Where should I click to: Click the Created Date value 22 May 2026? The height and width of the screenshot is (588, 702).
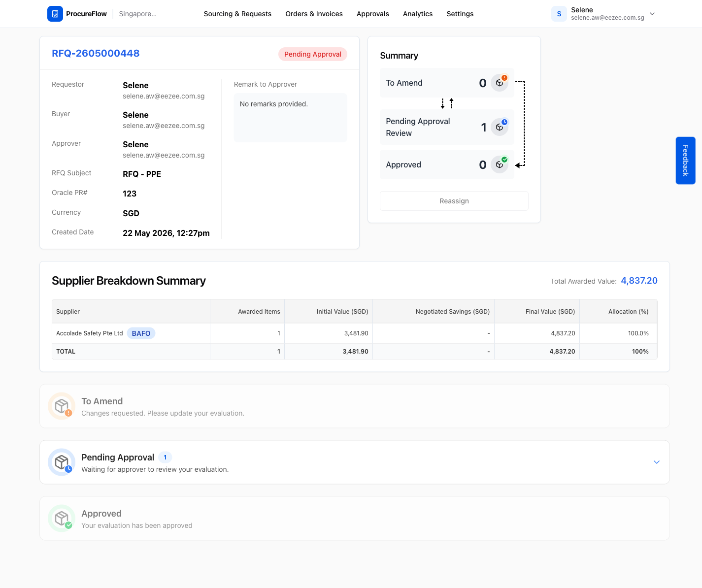pos(166,233)
